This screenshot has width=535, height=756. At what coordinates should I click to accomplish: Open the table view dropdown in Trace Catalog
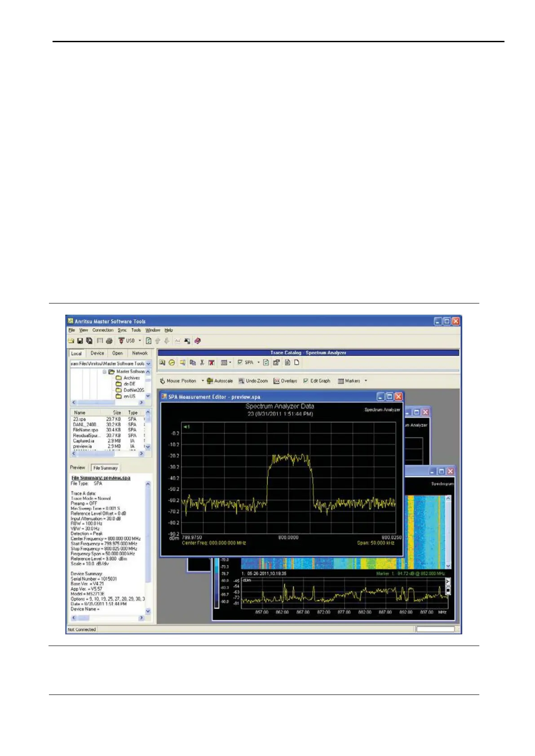click(x=230, y=362)
